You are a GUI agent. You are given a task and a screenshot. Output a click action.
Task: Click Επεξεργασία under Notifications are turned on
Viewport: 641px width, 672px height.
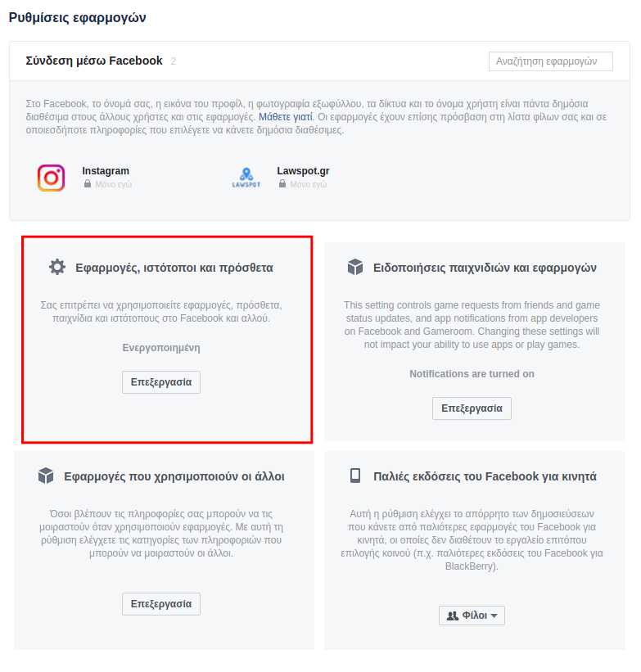pos(472,408)
